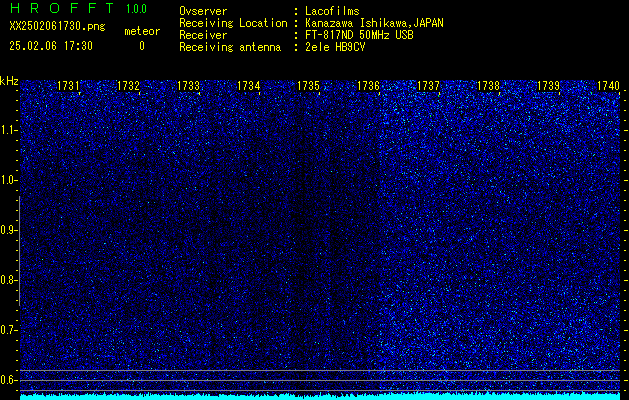The image size is (629, 400).
Task: Click the 1733 time marker
Action: tap(189, 86)
